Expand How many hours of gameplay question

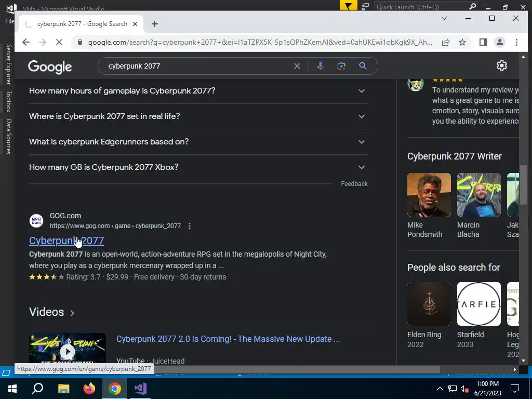click(x=198, y=91)
